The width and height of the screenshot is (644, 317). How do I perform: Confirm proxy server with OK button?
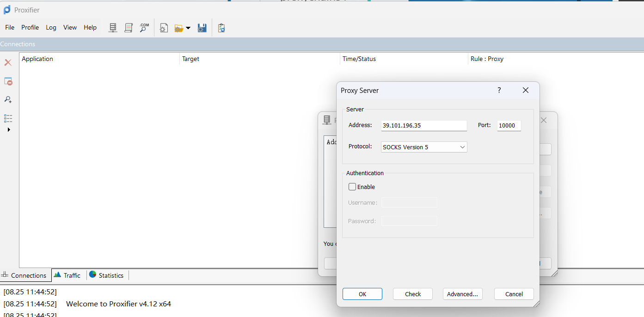pos(362,294)
